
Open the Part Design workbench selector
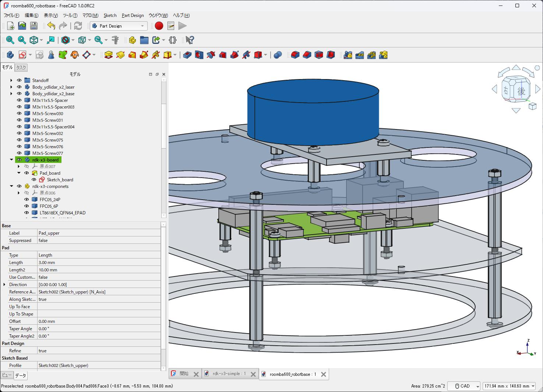coord(118,26)
